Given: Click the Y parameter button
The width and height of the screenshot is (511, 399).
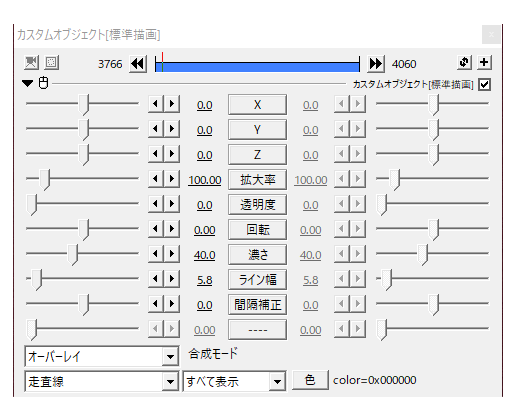Looking at the screenshot, I should point(257,130).
